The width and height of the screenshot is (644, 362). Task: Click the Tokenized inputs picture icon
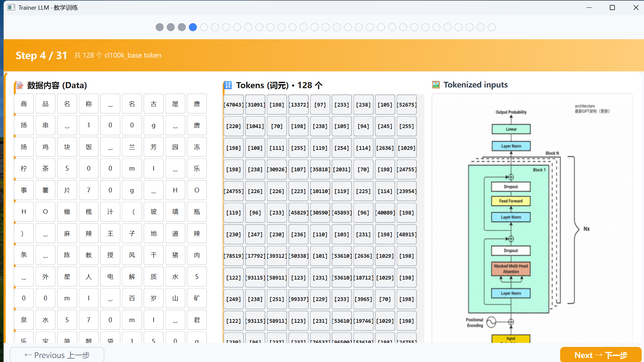436,85
